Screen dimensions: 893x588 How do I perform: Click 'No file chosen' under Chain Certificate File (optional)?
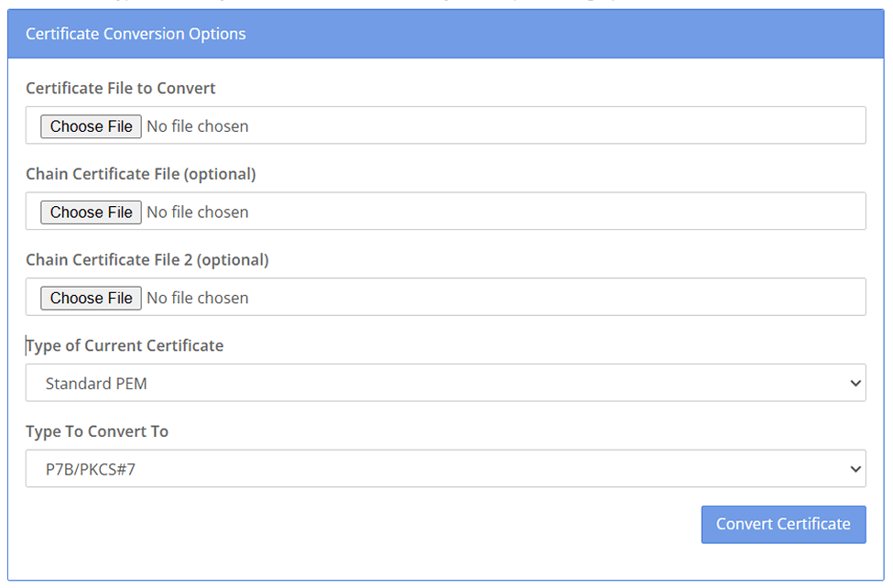tap(197, 212)
